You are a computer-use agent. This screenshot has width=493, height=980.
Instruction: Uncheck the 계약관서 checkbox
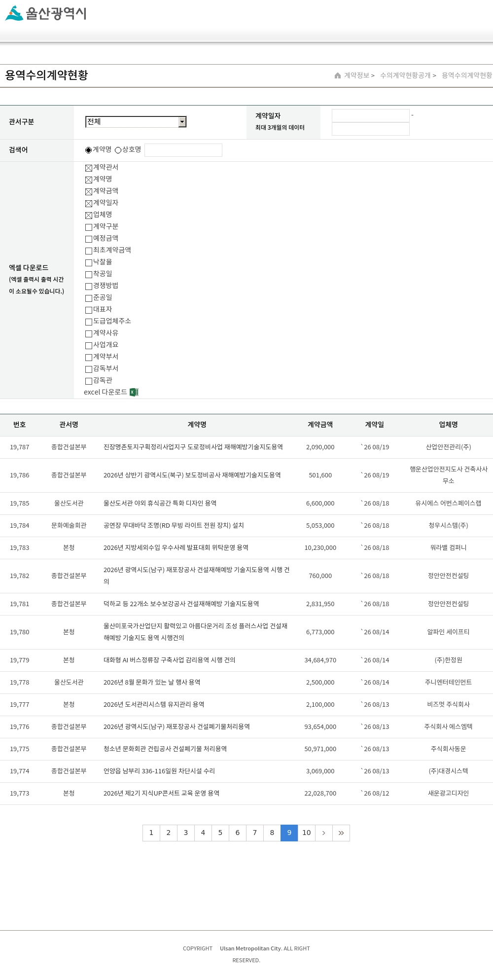click(x=89, y=168)
